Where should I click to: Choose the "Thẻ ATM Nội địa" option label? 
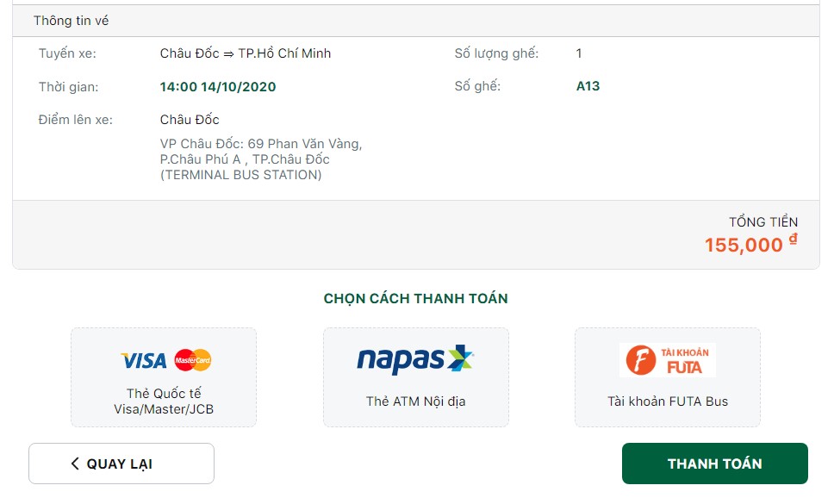click(415, 401)
